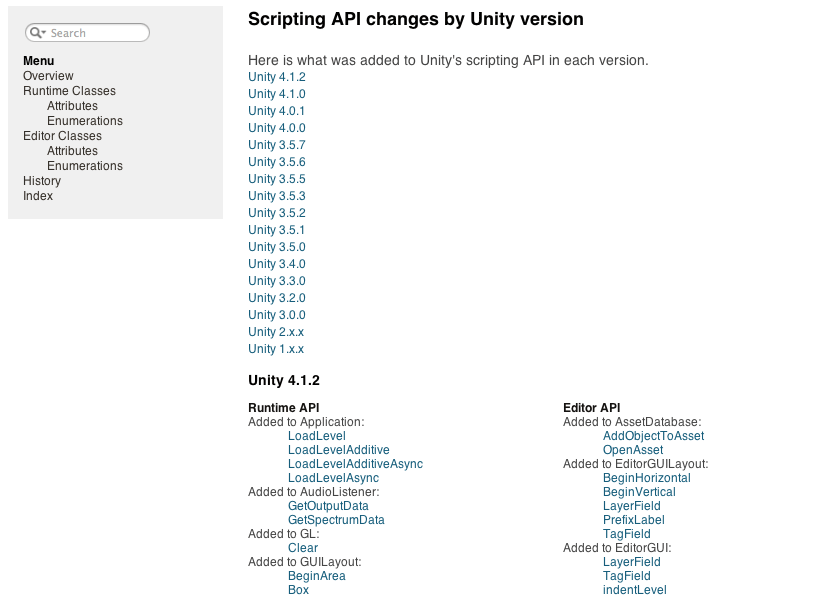Screen dimensions: 834x598
Task: Open the BeginArea GUILayout link
Action: tap(316, 576)
